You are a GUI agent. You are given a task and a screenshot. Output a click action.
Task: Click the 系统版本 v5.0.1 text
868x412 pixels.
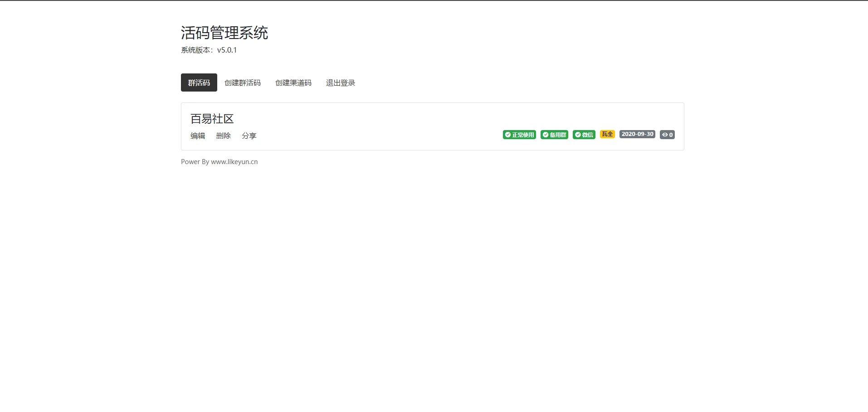(x=209, y=50)
